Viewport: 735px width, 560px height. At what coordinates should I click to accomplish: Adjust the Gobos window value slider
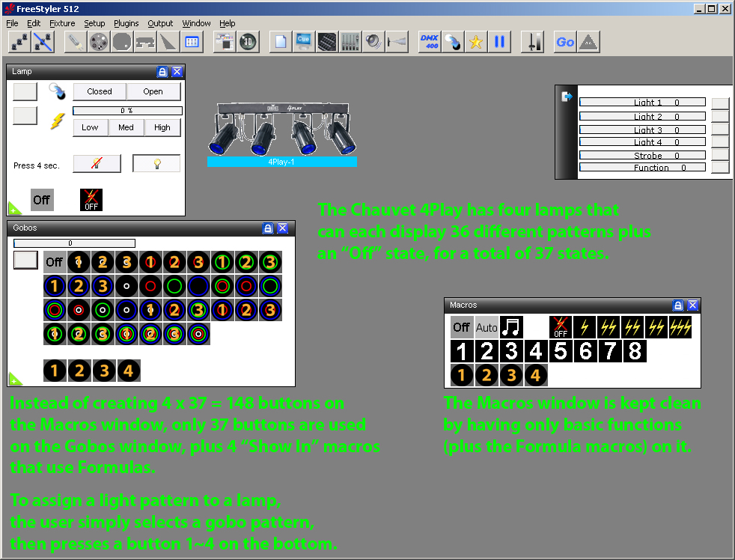75,243
